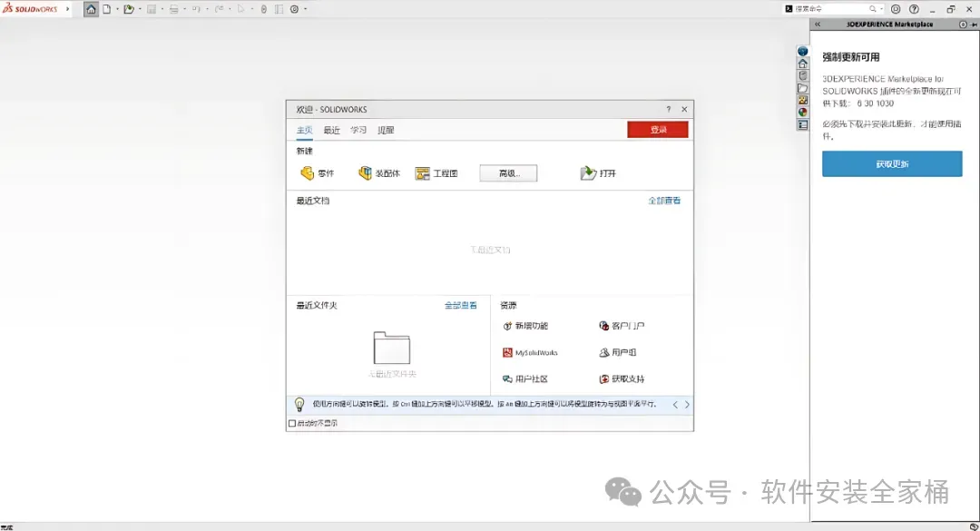Click the 打开 (Open) icon in welcome dialog

click(x=588, y=173)
